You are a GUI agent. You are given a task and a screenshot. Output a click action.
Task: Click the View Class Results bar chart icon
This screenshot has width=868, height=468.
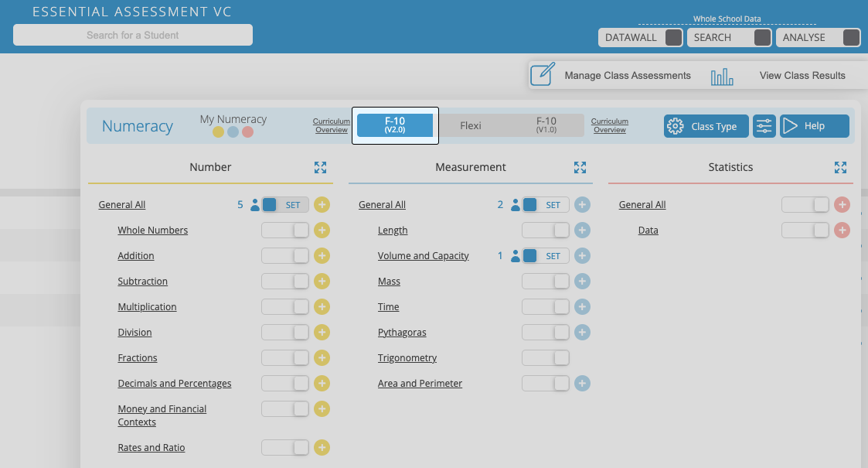pyautogui.click(x=722, y=77)
